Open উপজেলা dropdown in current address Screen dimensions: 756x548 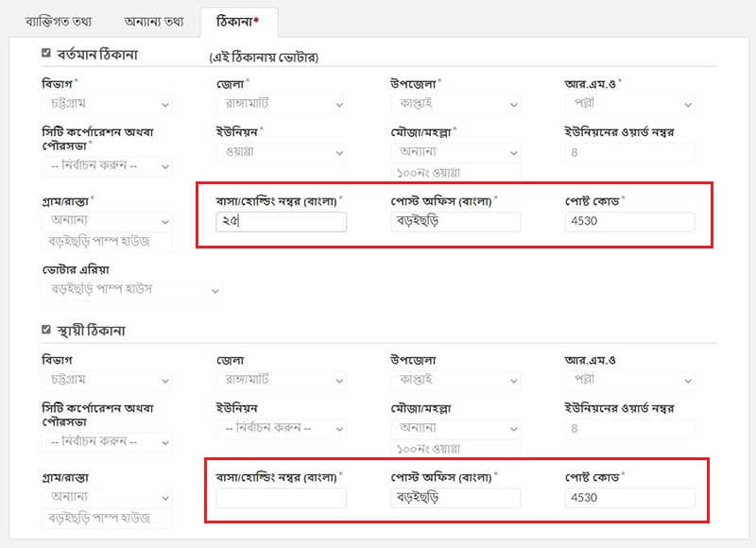pyautogui.click(x=455, y=104)
